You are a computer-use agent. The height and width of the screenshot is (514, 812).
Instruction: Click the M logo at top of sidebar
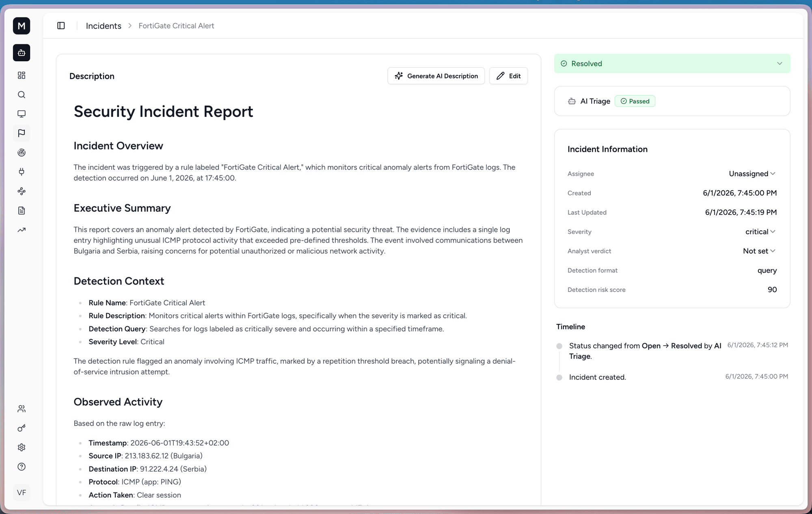coord(22,26)
